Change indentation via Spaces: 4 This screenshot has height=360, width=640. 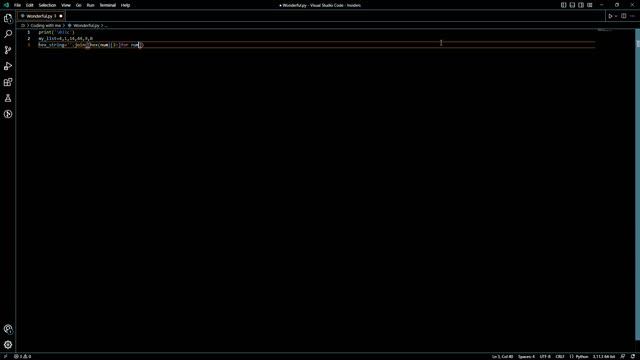click(x=526, y=356)
